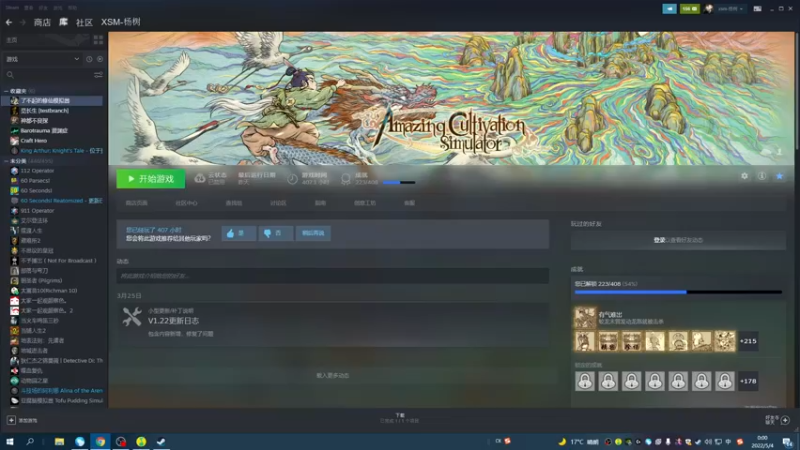Open File Explorer from taskbar
800x450 pixels.
[x=59, y=441]
